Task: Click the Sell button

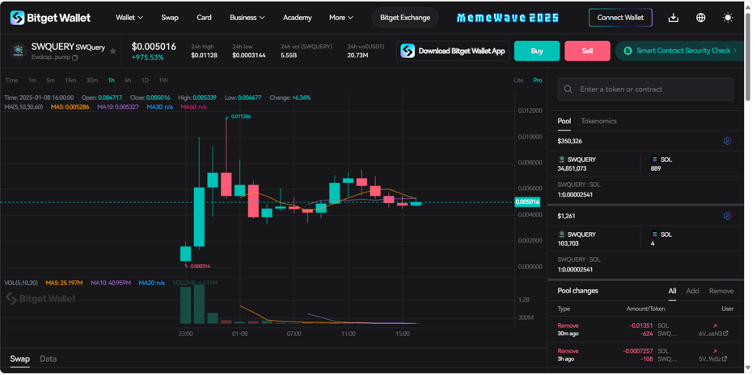Action: pyautogui.click(x=587, y=51)
